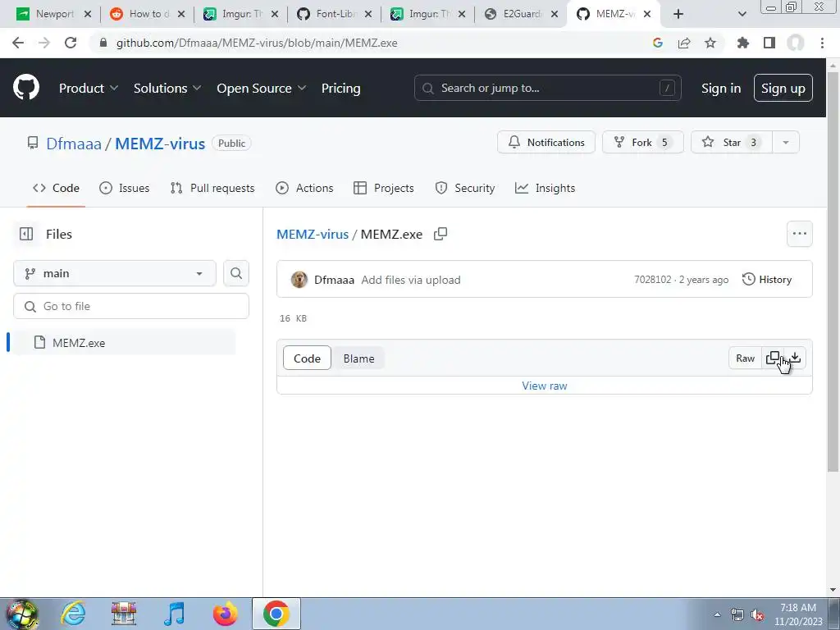Share this page icon in address bar
This screenshot has width=840, height=630.
684,43
